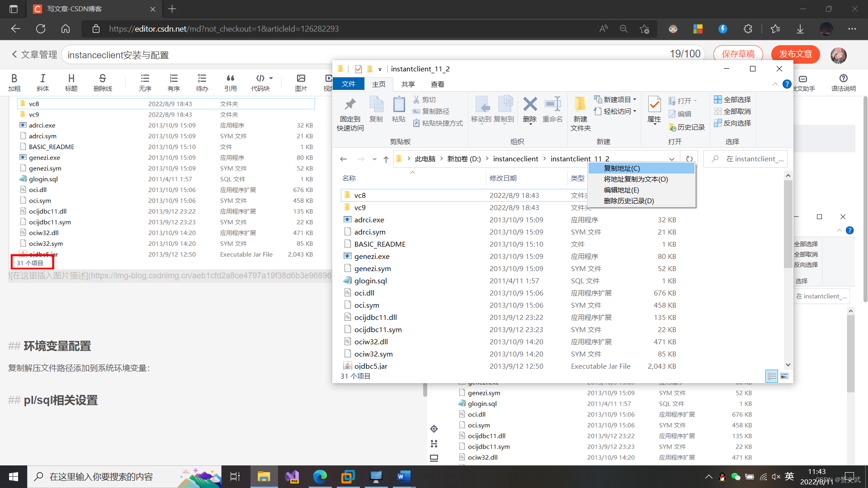
Task: Open recent locations dropdown arrow
Action: (x=374, y=159)
